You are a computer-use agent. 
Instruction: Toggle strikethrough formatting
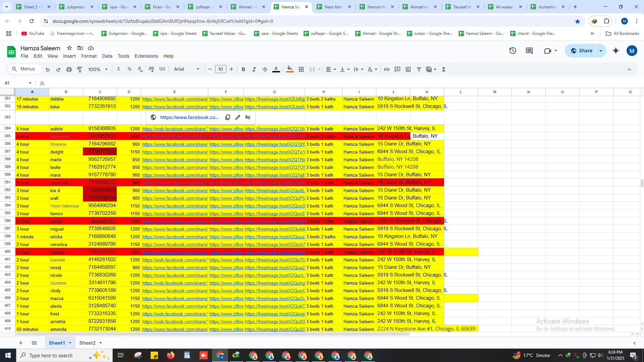[265, 69]
